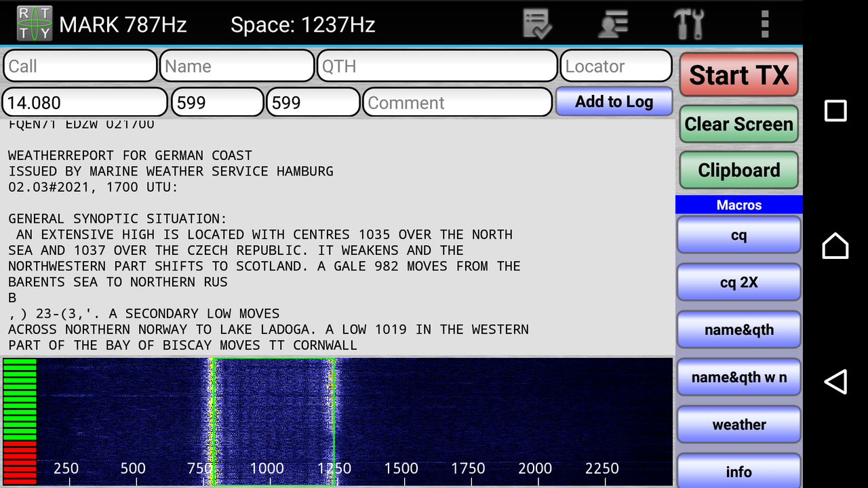Tap the waterfall at 1000 Hz marker
Viewport: 868px width, 488px height.
pyautogui.click(x=267, y=468)
